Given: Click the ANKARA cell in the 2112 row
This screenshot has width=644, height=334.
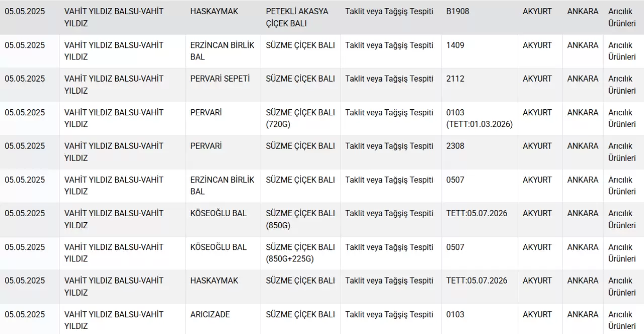Looking at the screenshot, I should pos(583,79).
